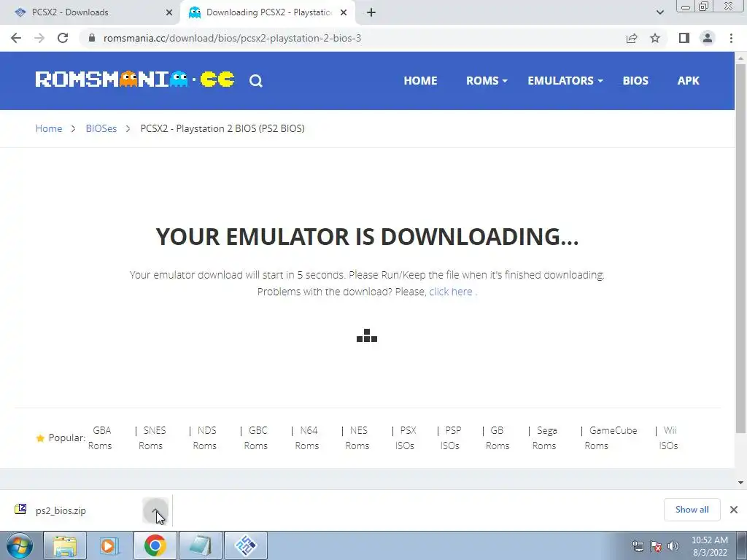
Task: Open BIOS in site navigation
Action: [x=635, y=81]
